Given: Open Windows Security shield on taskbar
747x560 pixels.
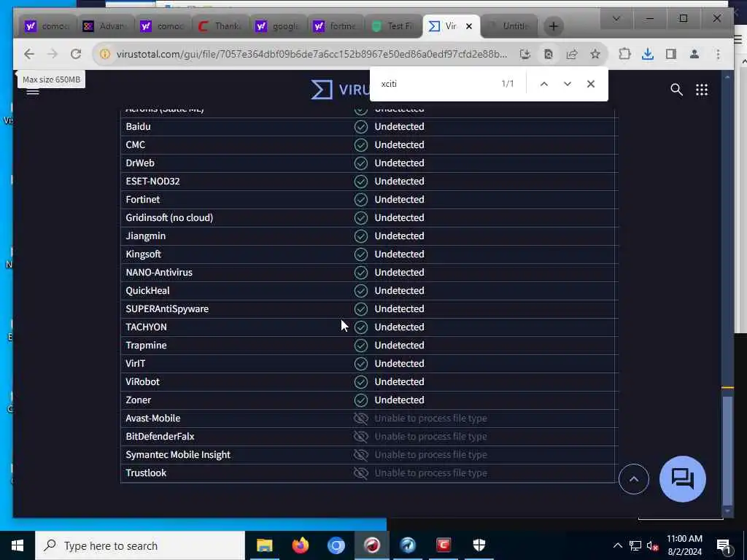Looking at the screenshot, I should coord(479,545).
